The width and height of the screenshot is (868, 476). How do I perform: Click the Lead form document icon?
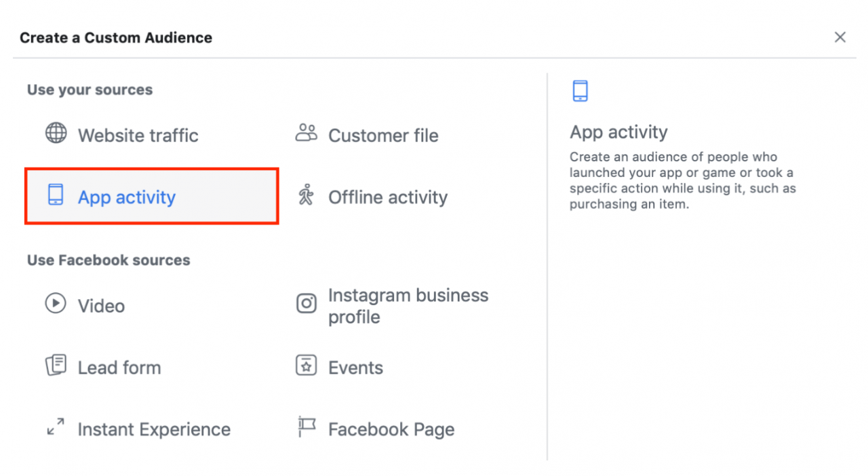(x=56, y=365)
